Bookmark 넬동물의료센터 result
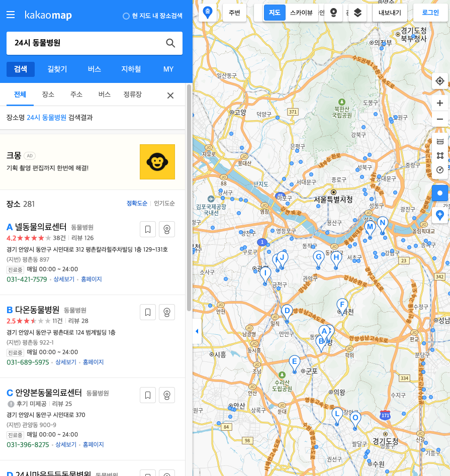450x476 pixels. (x=148, y=229)
